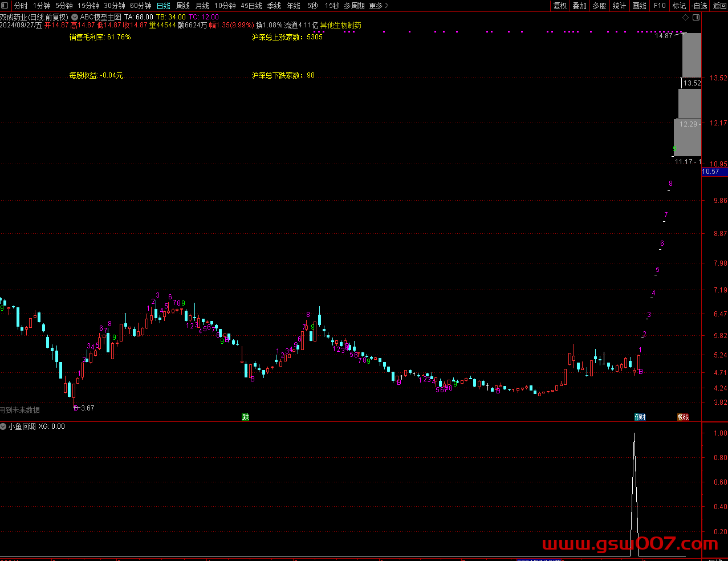Switch to the 15分钟 period
This screenshot has height=561, width=728.
(x=88, y=6)
